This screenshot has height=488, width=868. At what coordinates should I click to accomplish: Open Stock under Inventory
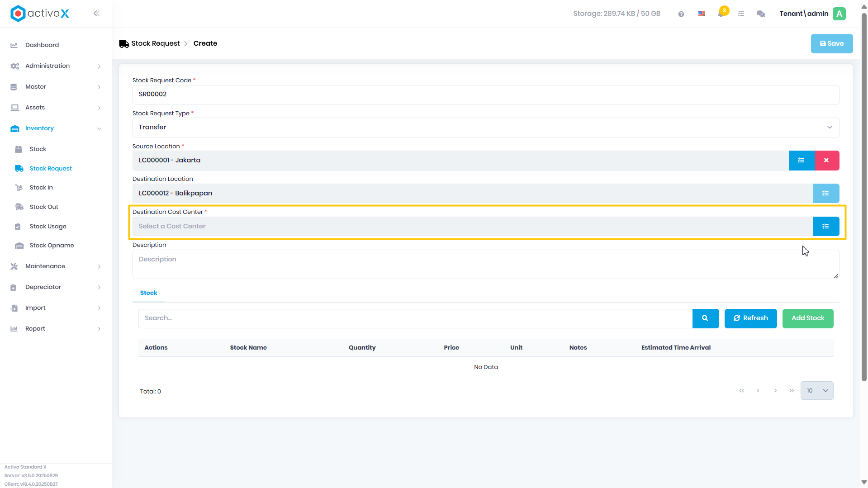[38, 149]
